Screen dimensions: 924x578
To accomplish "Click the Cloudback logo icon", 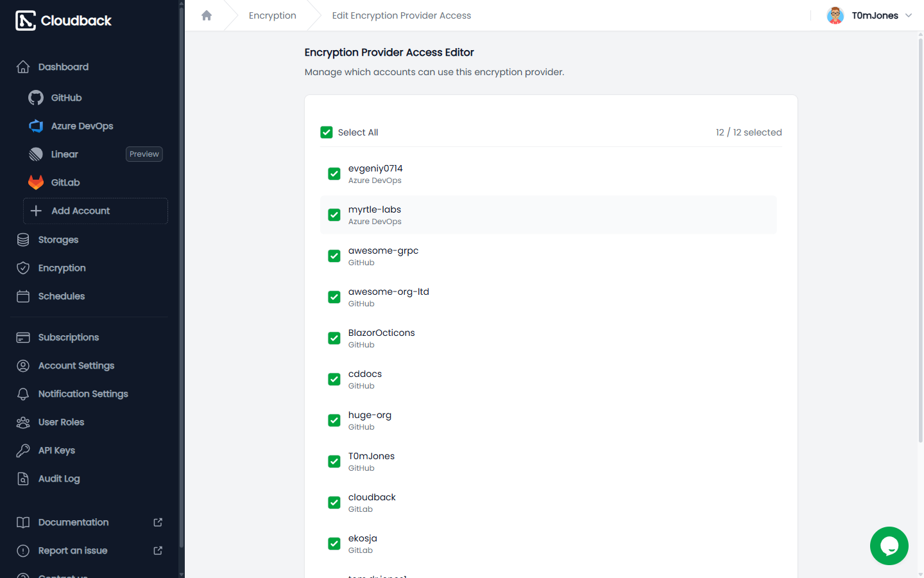I will click(x=26, y=21).
